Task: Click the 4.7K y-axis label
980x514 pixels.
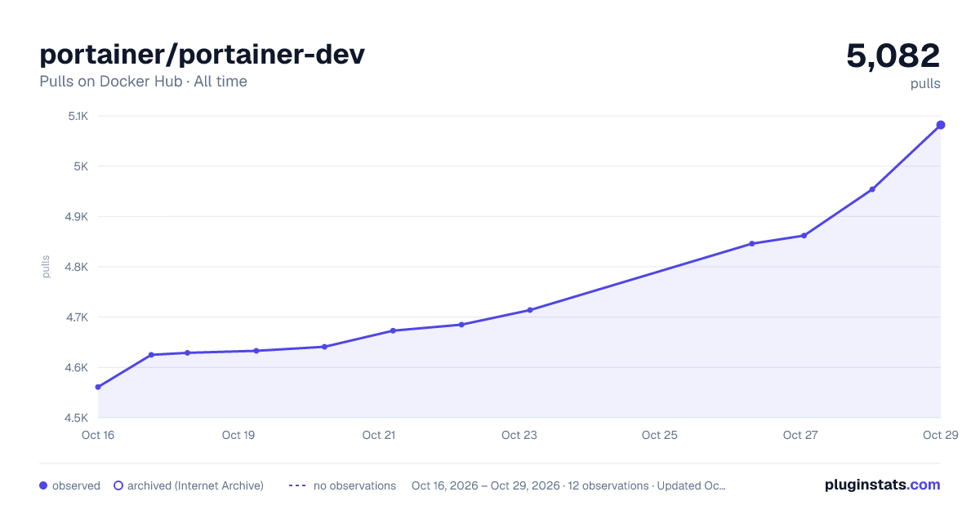Action: (77, 317)
